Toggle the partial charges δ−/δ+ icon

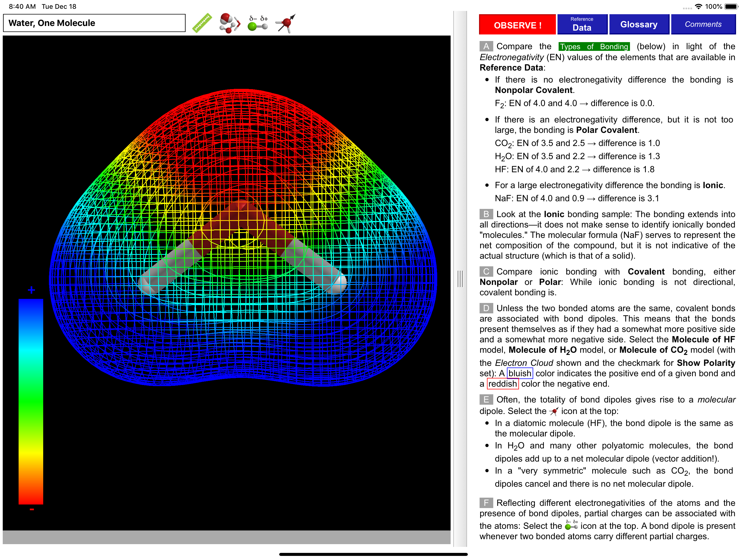click(258, 23)
